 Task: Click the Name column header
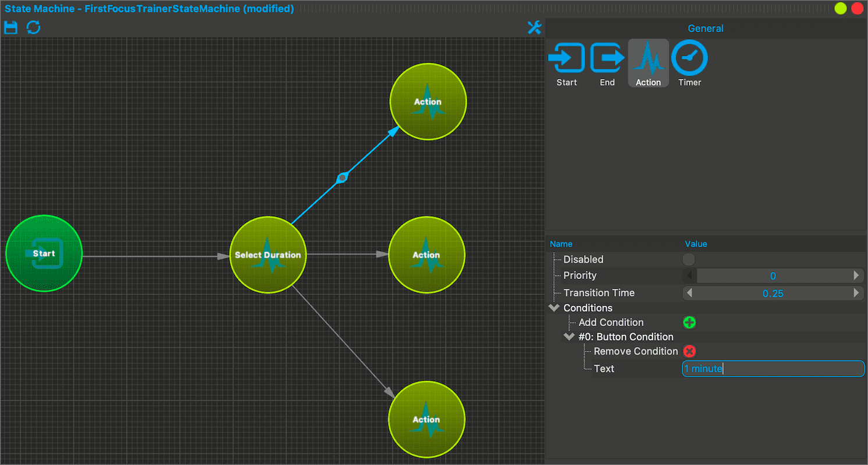(561, 244)
